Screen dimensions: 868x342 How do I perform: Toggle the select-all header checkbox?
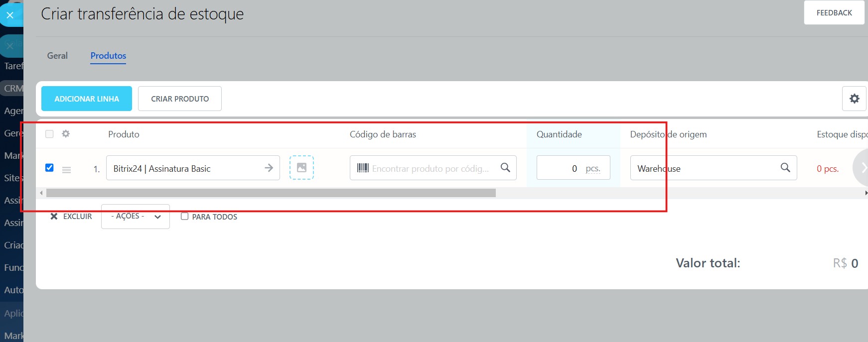coord(49,134)
